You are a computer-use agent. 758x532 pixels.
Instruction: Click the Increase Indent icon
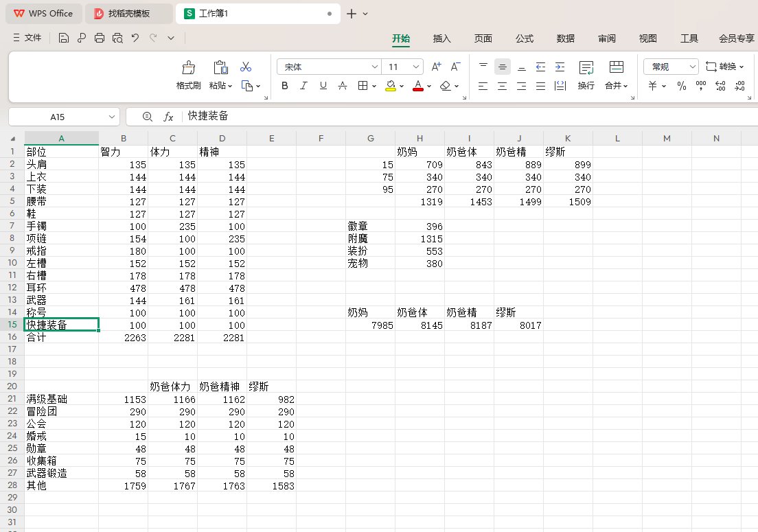tap(560, 67)
